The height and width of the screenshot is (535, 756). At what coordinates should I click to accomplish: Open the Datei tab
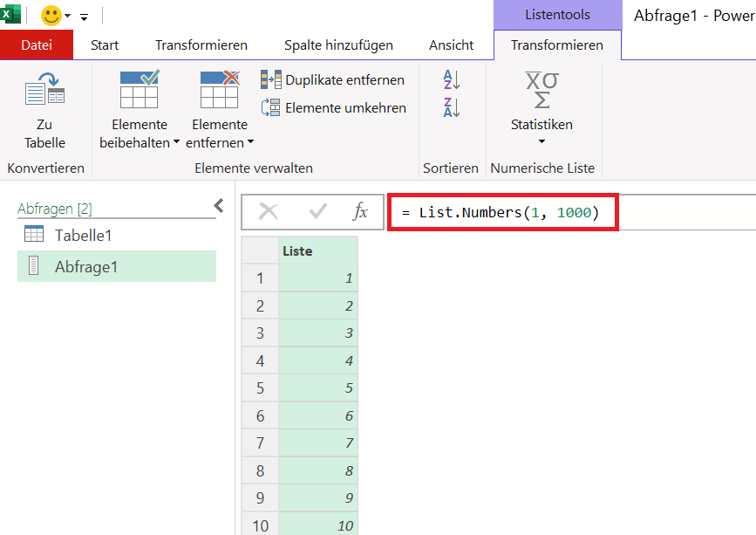point(37,45)
